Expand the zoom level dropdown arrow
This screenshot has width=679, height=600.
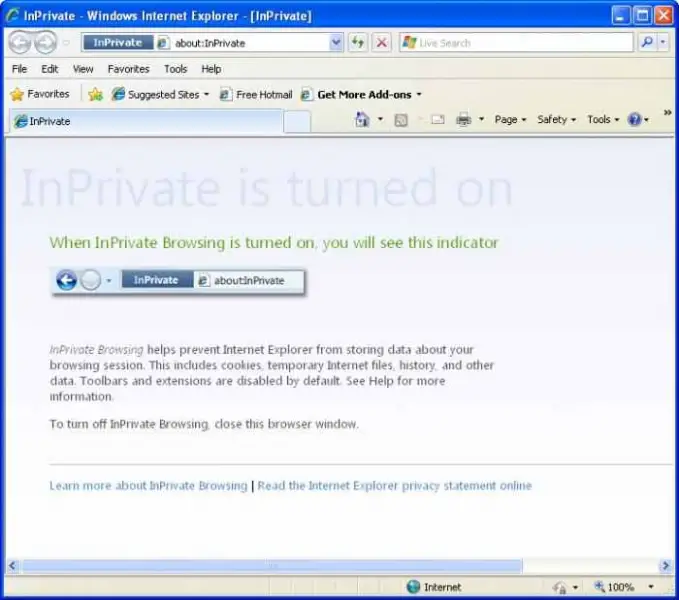[650, 587]
